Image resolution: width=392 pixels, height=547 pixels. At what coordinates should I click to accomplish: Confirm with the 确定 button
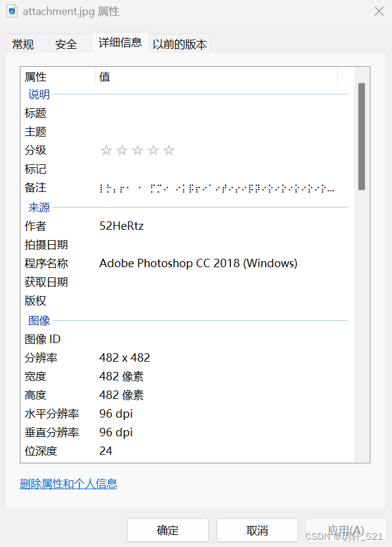pos(168,530)
